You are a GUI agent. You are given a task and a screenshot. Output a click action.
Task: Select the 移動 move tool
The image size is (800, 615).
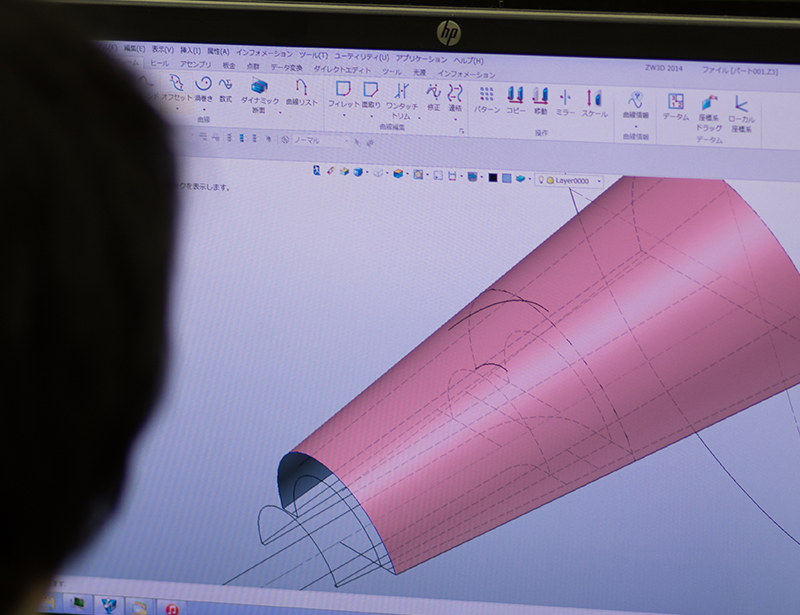click(540, 102)
